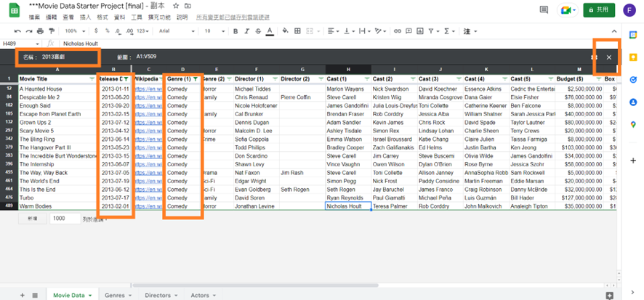
Task: Open the Budget ($) column filter
Action: click(598, 78)
